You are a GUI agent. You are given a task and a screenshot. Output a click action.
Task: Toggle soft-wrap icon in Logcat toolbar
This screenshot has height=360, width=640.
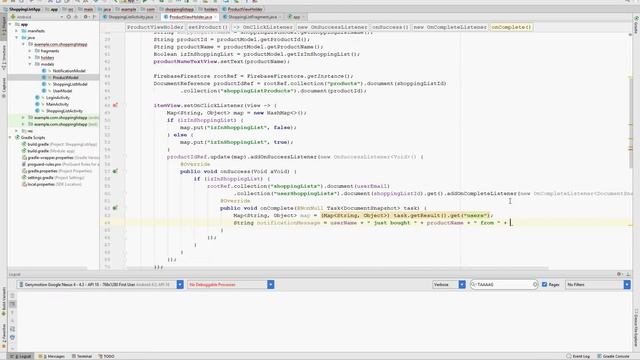pyautogui.click(x=13, y=329)
